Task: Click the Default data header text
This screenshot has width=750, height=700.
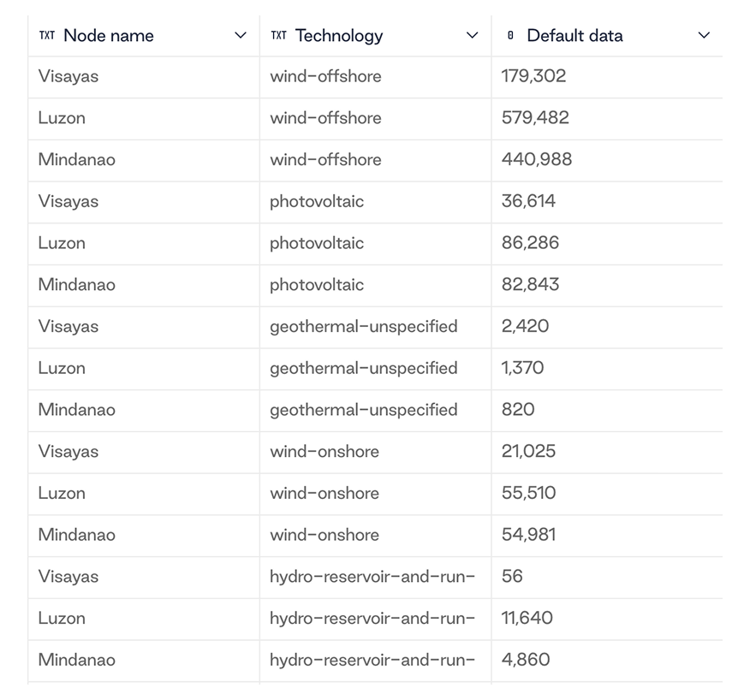Action: 575,35
